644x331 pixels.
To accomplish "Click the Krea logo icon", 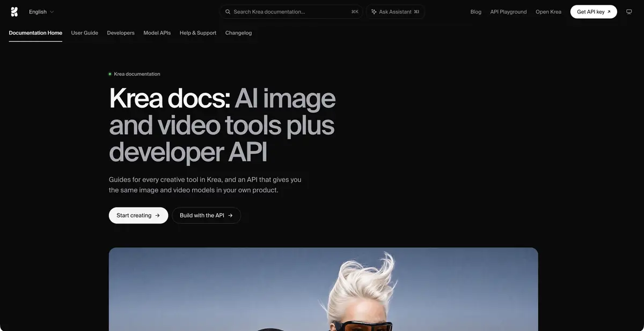I will coord(14,12).
